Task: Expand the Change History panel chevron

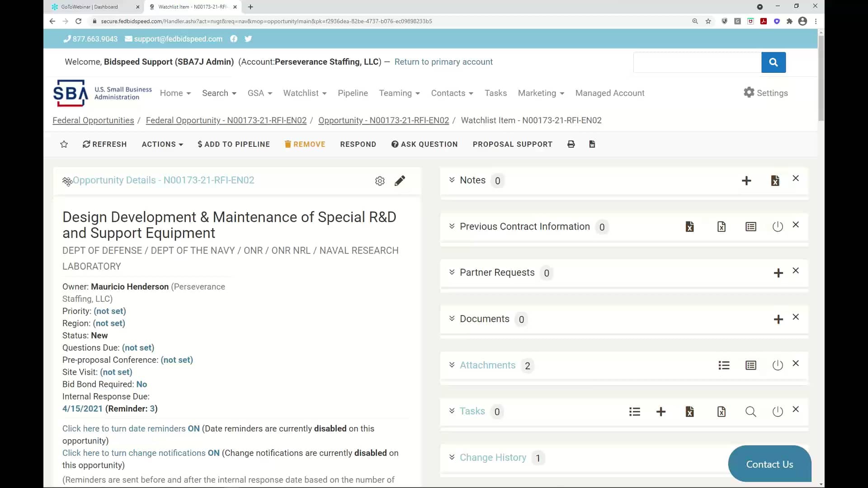Action: [452, 457]
